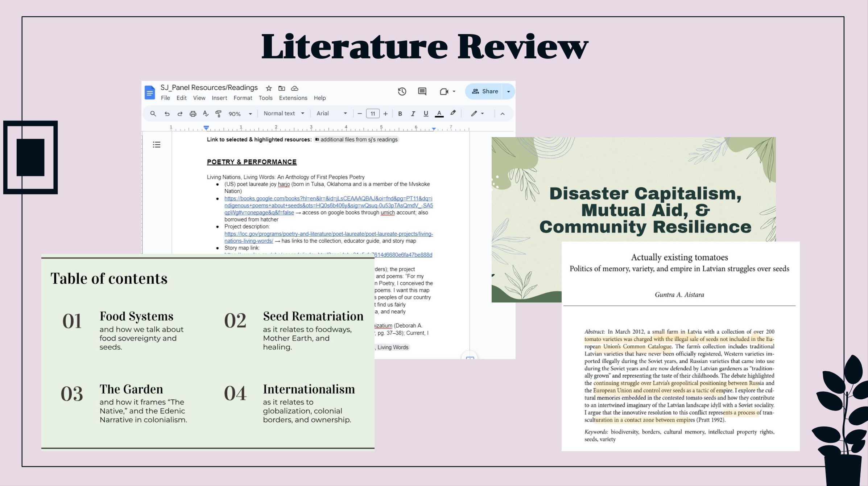Image resolution: width=868 pixels, height=486 pixels.
Task: Open the Edit menu
Action: tap(181, 98)
